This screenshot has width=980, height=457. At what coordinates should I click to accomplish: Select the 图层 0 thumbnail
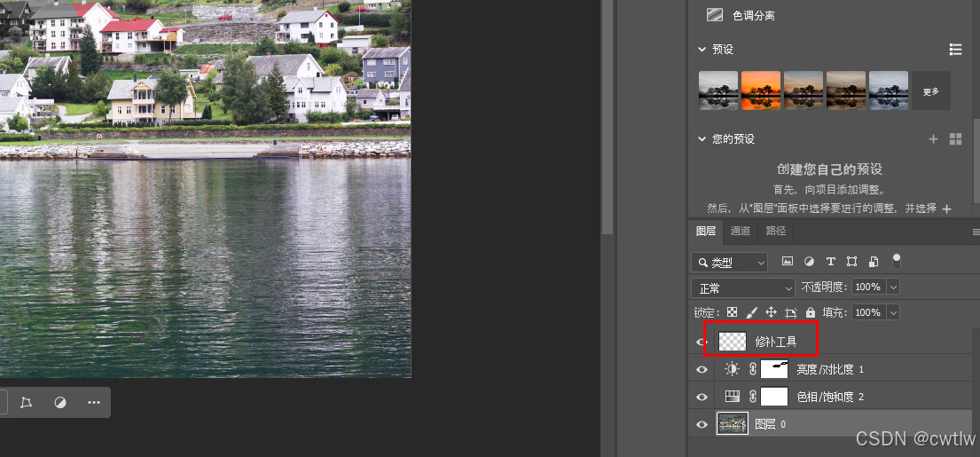(x=733, y=424)
